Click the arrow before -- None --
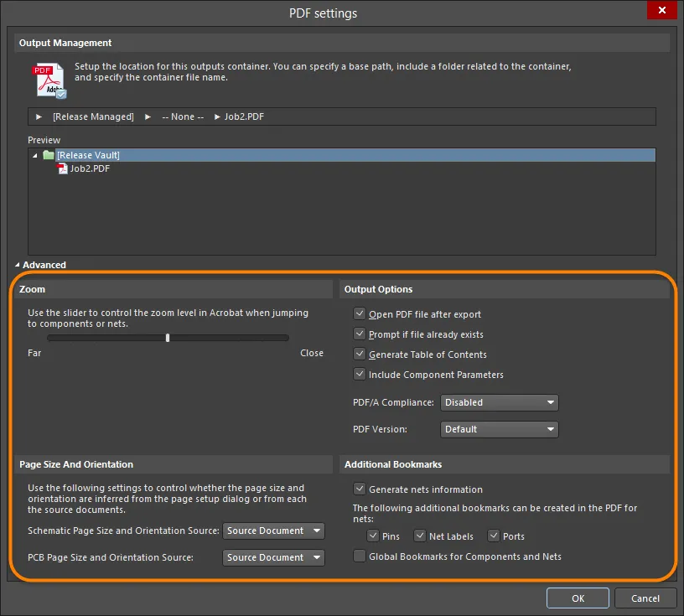The height and width of the screenshot is (616, 684). tap(148, 117)
